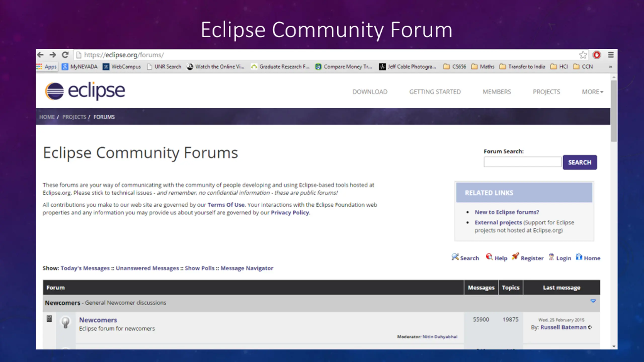The height and width of the screenshot is (362, 644).
Task: Open the GETTING STARTED menu item
Action: [435, 92]
